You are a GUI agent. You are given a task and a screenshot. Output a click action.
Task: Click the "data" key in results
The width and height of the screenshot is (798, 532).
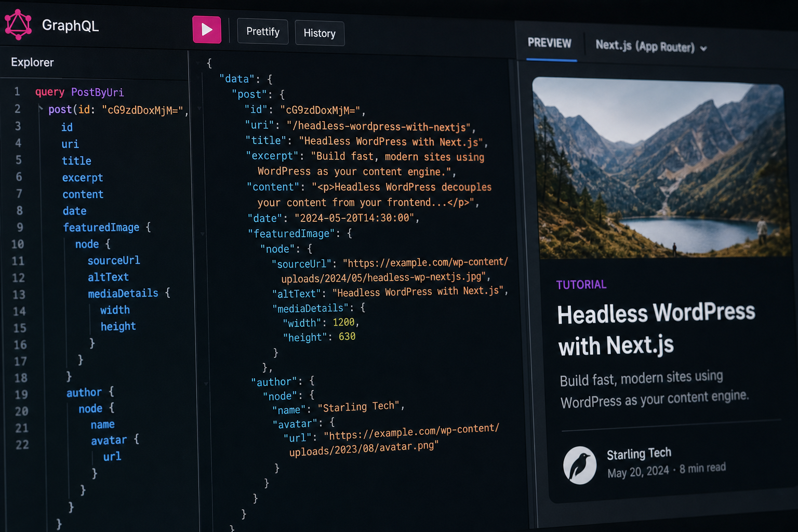(236, 79)
